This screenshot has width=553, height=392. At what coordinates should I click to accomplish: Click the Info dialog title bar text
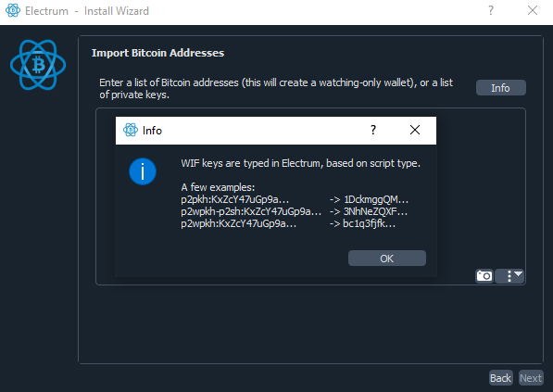click(152, 131)
